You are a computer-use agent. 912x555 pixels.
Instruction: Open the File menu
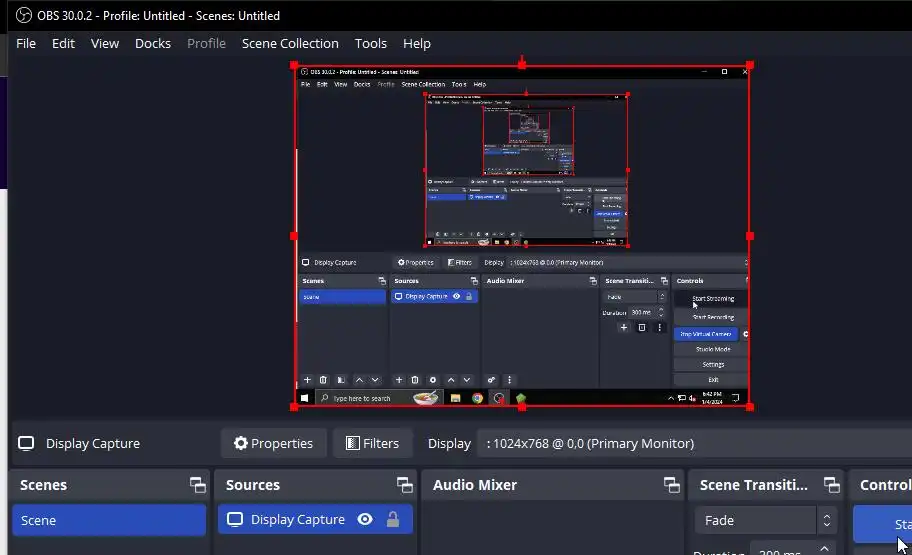pos(26,44)
